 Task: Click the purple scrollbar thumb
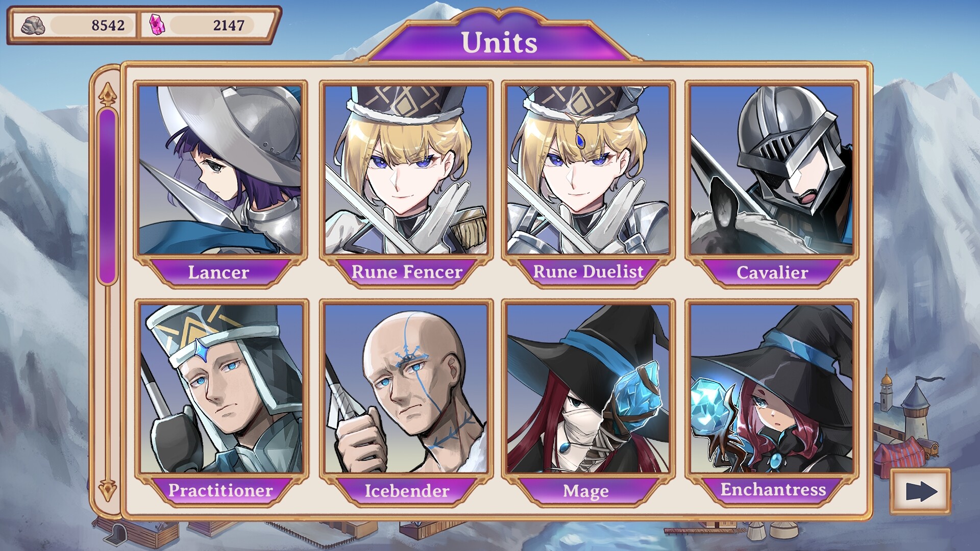[x=107, y=196]
